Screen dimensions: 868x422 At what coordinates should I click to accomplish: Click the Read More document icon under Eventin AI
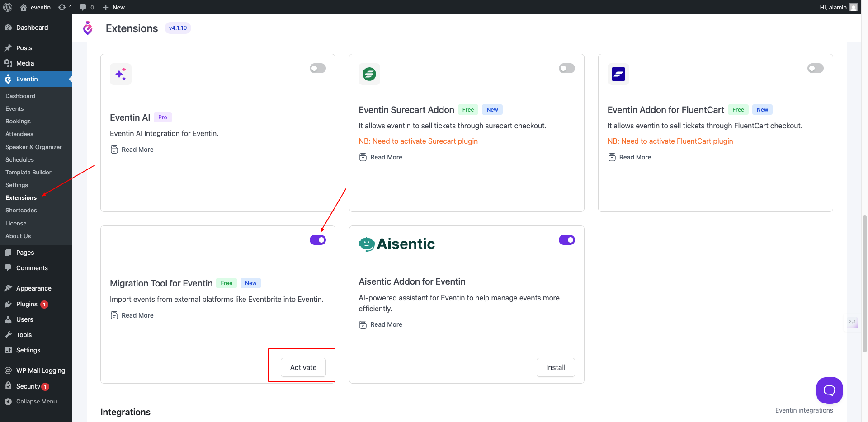tap(114, 150)
